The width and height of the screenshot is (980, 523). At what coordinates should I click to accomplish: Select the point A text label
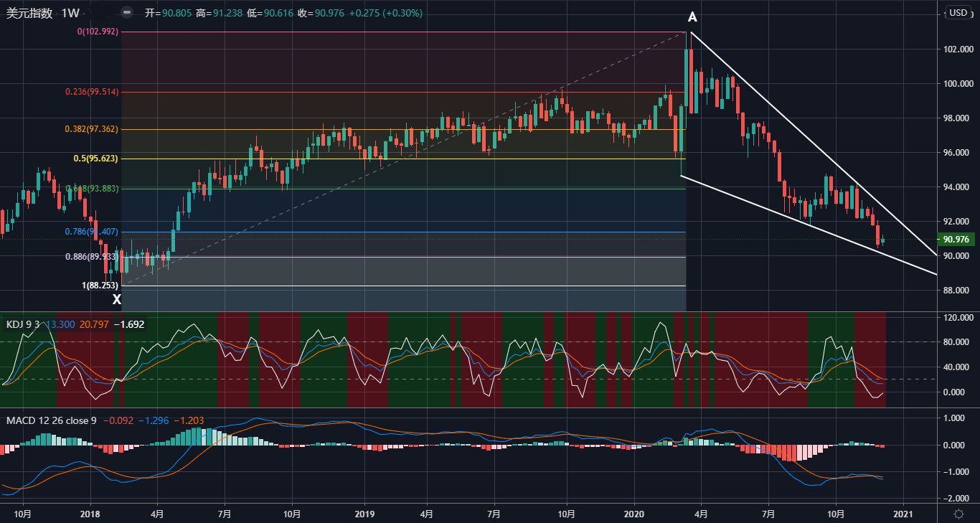coord(692,17)
